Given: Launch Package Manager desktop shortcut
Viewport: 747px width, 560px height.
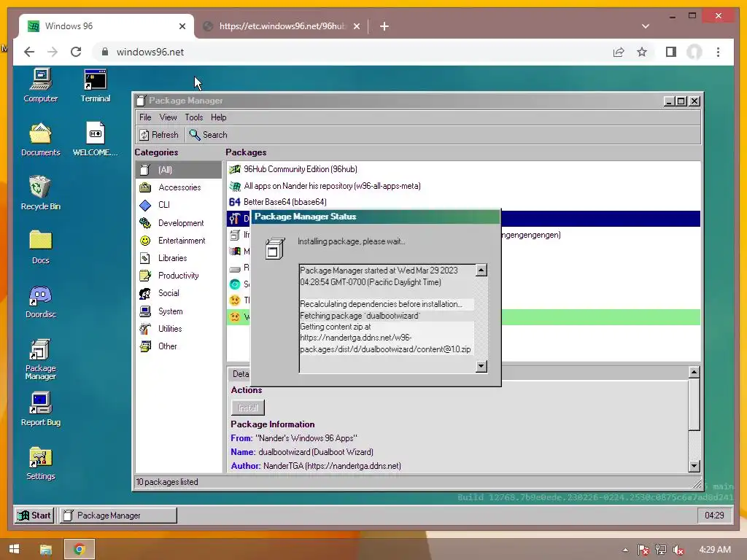Looking at the screenshot, I should (x=41, y=359).
